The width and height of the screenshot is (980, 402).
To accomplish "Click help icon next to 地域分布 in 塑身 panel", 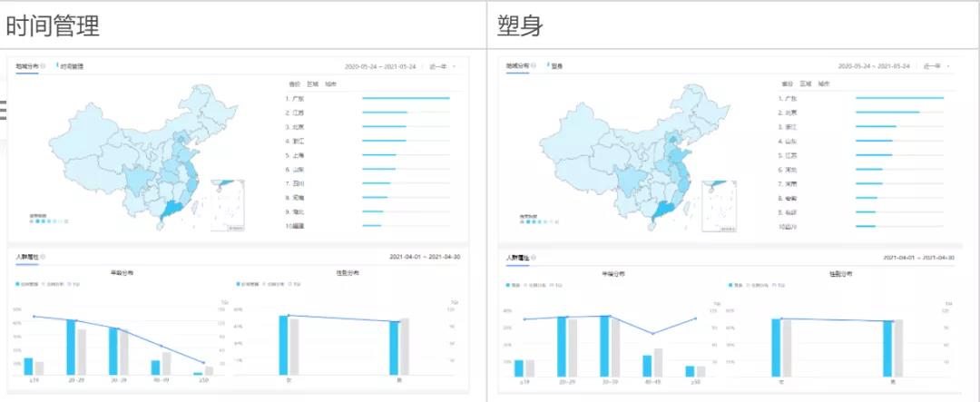I will [x=535, y=66].
